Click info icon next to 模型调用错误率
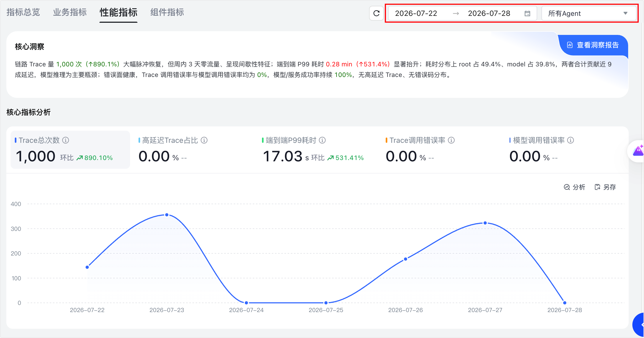This screenshot has width=644, height=338. coord(571,140)
